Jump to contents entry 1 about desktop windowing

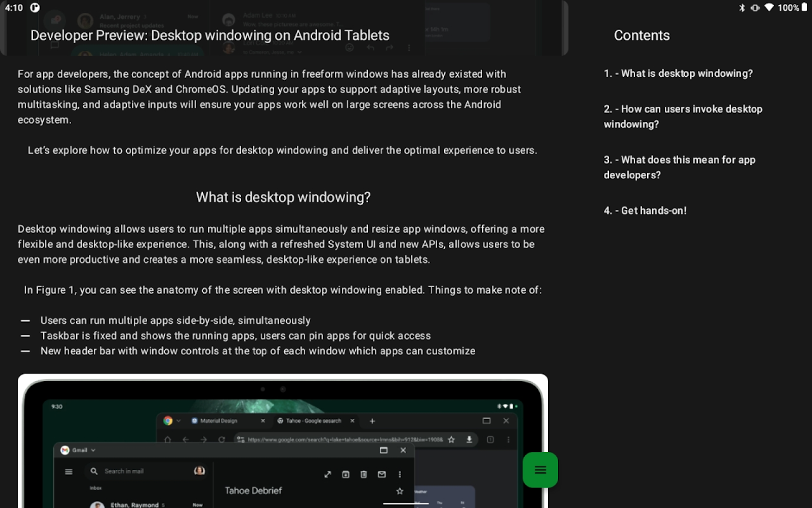point(678,74)
